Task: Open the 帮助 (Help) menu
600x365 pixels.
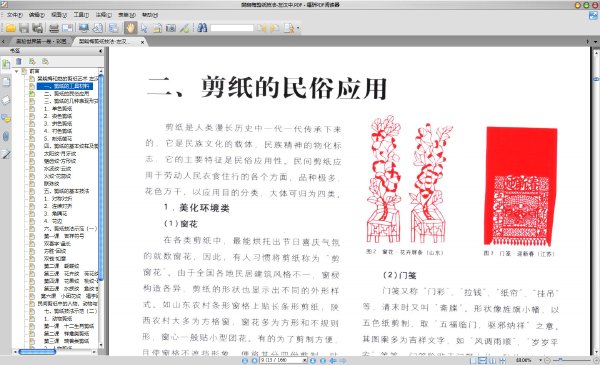Action: point(150,15)
